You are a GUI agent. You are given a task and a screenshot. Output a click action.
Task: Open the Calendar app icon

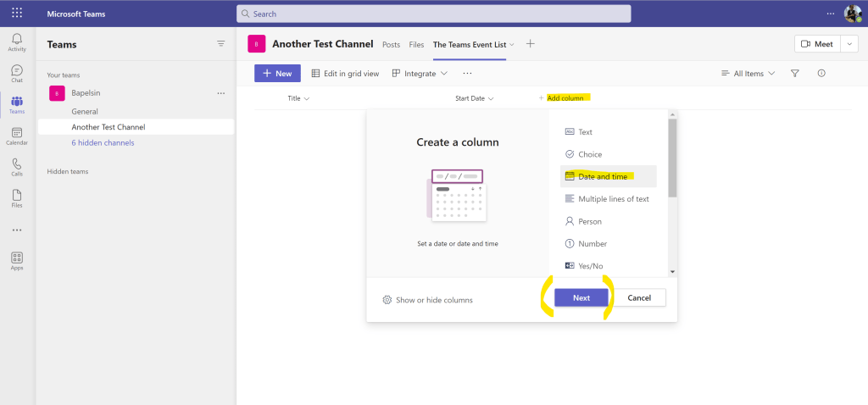17,136
